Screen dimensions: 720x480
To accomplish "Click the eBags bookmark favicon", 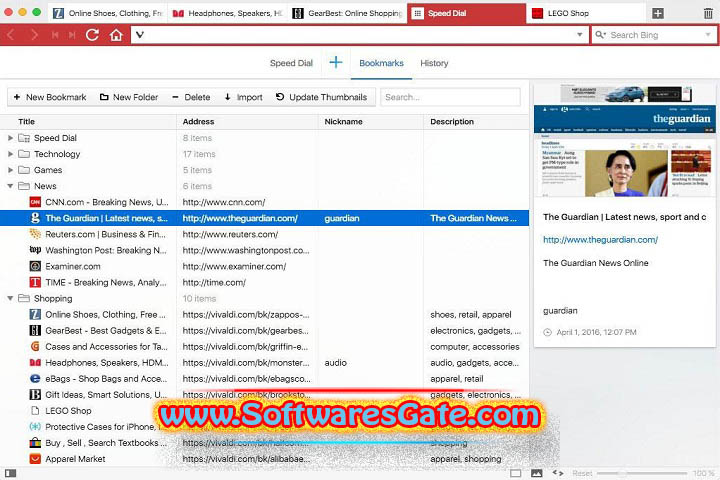I will click(x=35, y=378).
